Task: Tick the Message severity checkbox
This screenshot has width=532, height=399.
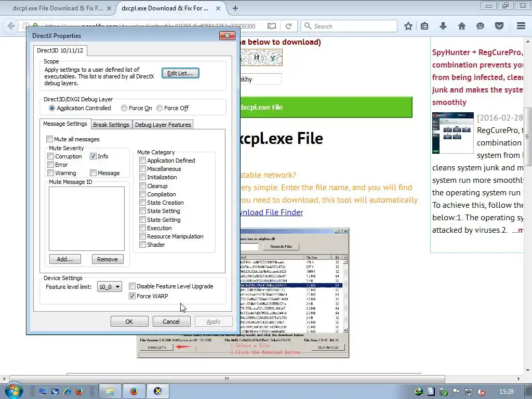Action: click(x=94, y=173)
